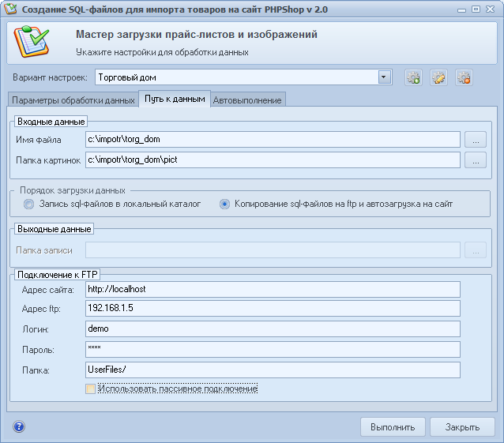Open the 'Торговый дом' combo box
The width and height of the screenshot is (504, 443).
pyautogui.click(x=243, y=77)
